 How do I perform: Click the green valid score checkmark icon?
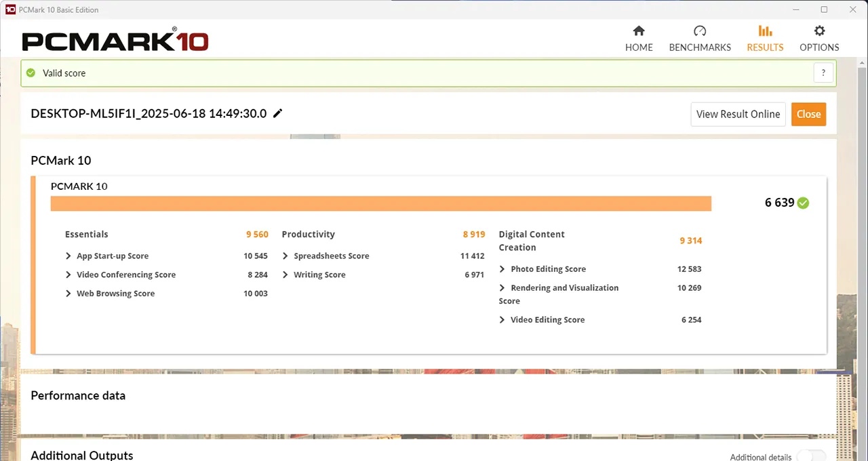tap(31, 73)
